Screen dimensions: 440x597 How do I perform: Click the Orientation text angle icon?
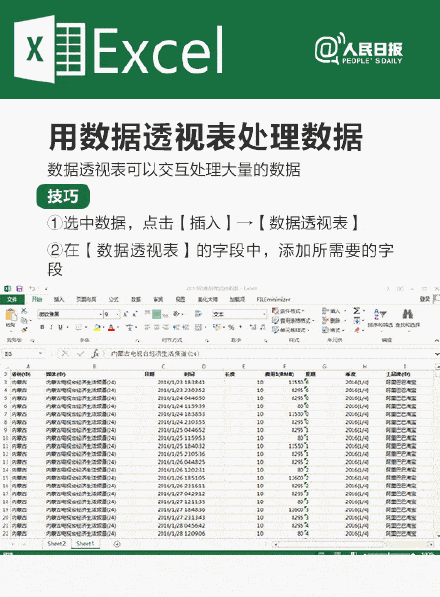pyautogui.click(x=177, y=314)
